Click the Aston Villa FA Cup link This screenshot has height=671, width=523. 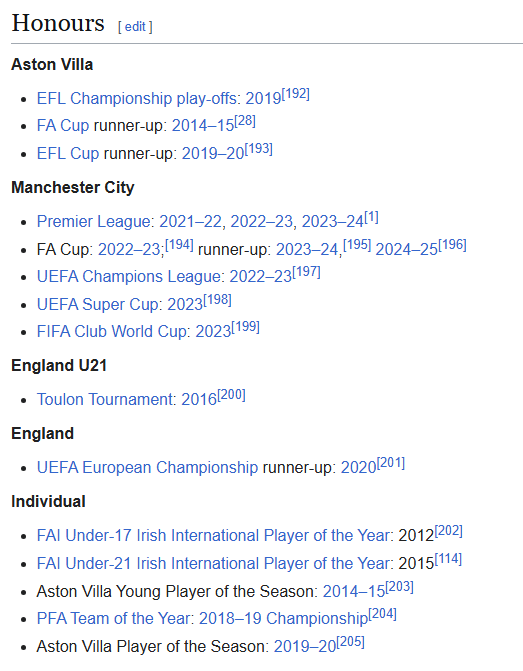(x=63, y=126)
